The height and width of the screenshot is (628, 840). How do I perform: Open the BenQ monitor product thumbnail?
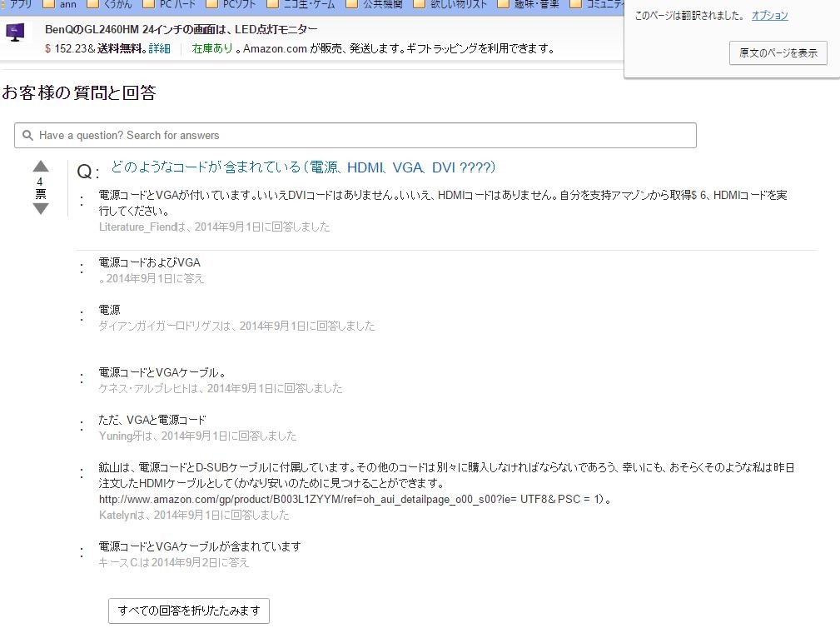[x=15, y=34]
